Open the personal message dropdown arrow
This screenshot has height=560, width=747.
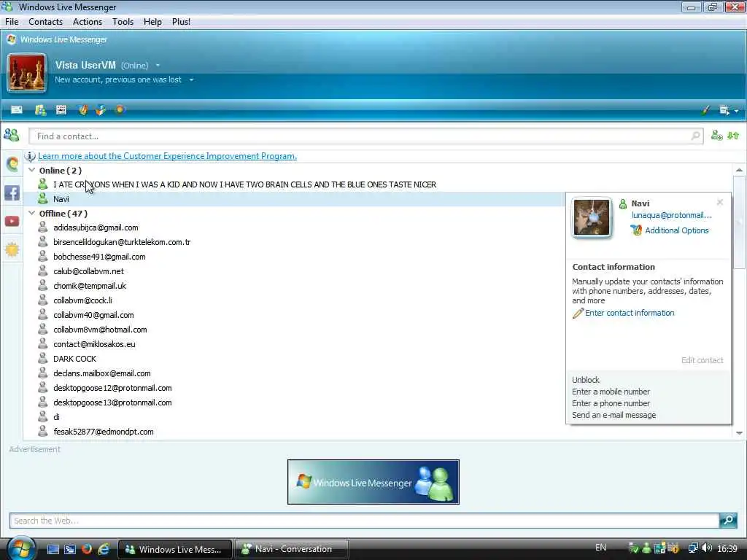[x=191, y=79]
